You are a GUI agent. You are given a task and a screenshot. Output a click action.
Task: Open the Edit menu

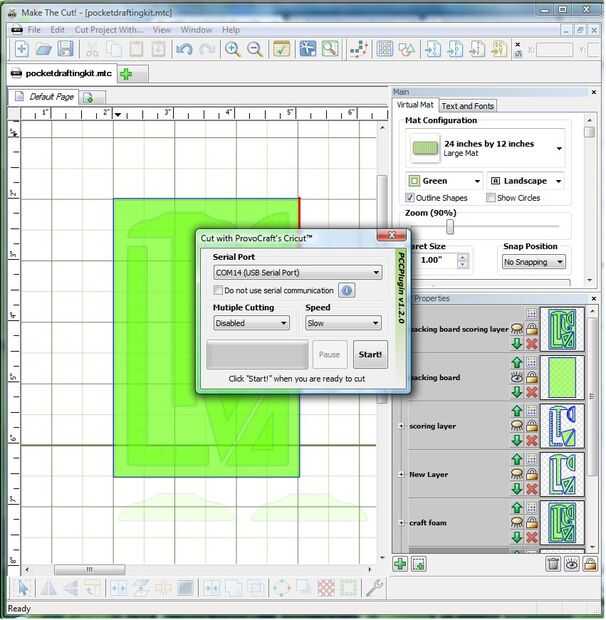click(57, 30)
